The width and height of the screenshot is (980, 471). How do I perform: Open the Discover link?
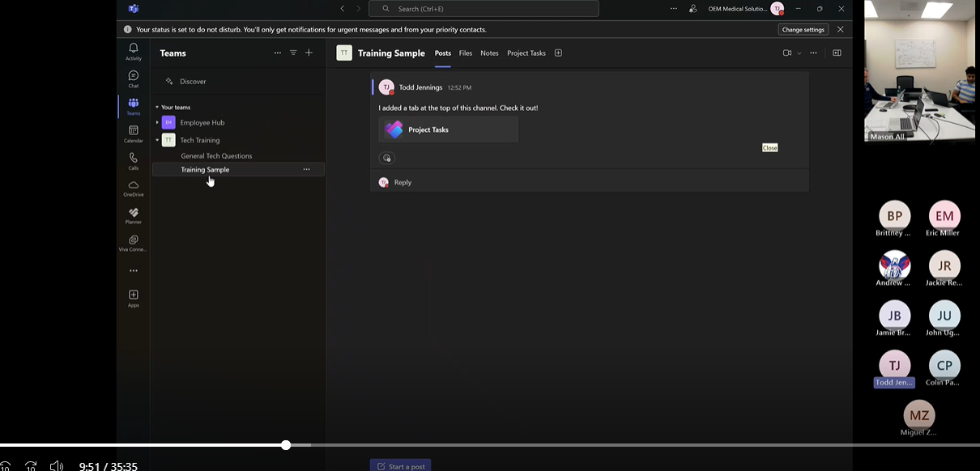point(193,82)
